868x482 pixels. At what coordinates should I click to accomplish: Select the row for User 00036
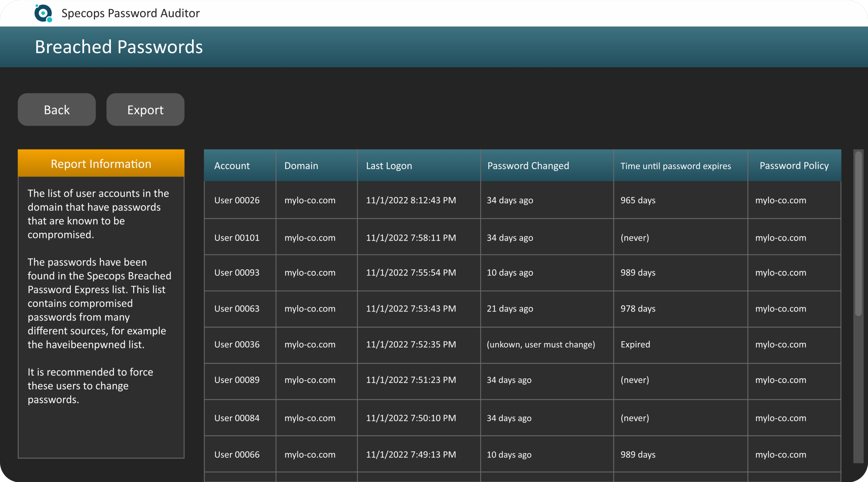click(237, 344)
